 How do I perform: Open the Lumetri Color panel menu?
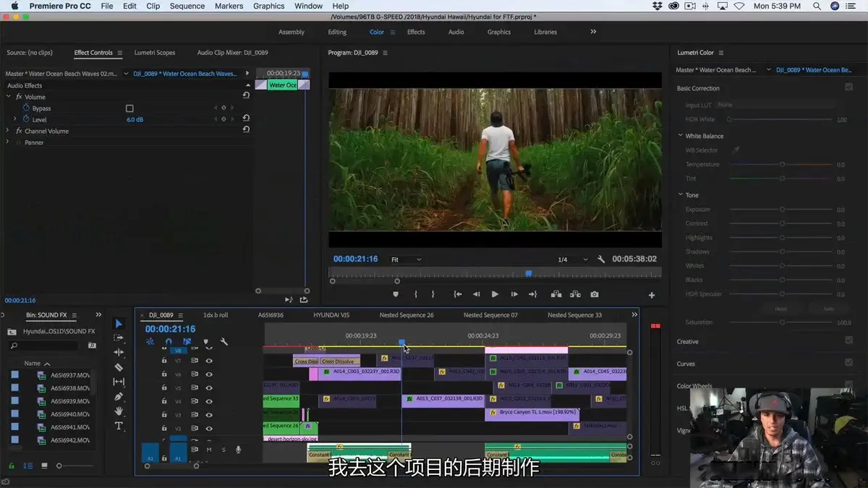721,53
